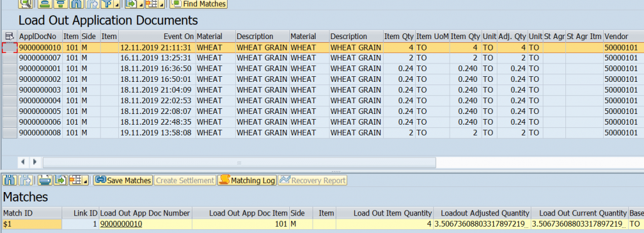Viewport: 644px width, 233px height.
Task: Click cell 9000000002 in ApplDocNo column
Action: [x=40, y=79]
